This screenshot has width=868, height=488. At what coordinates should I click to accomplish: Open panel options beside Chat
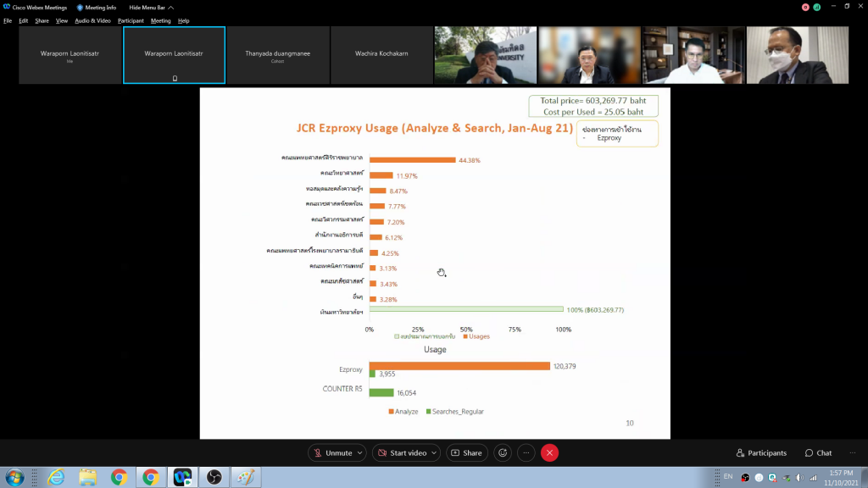[851, 453]
